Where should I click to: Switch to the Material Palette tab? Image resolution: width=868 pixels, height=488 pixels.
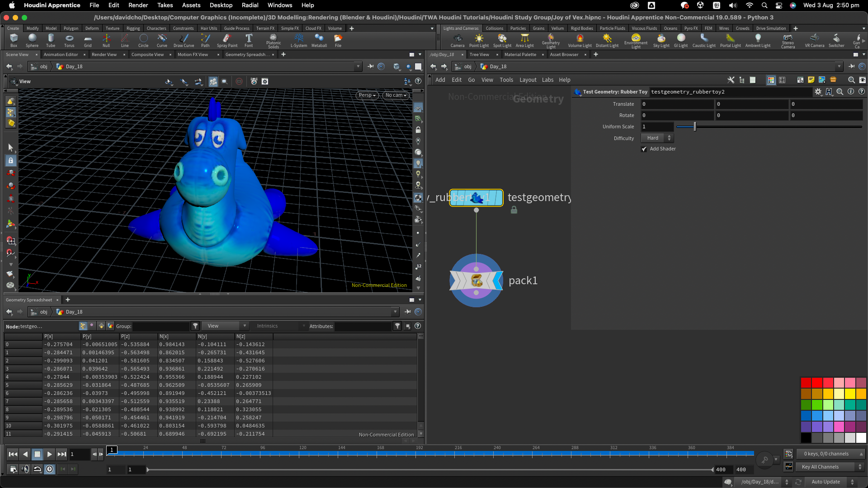[x=520, y=55]
